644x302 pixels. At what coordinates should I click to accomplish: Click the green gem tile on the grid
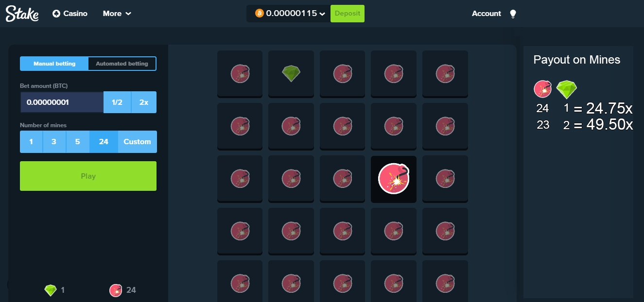click(291, 73)
